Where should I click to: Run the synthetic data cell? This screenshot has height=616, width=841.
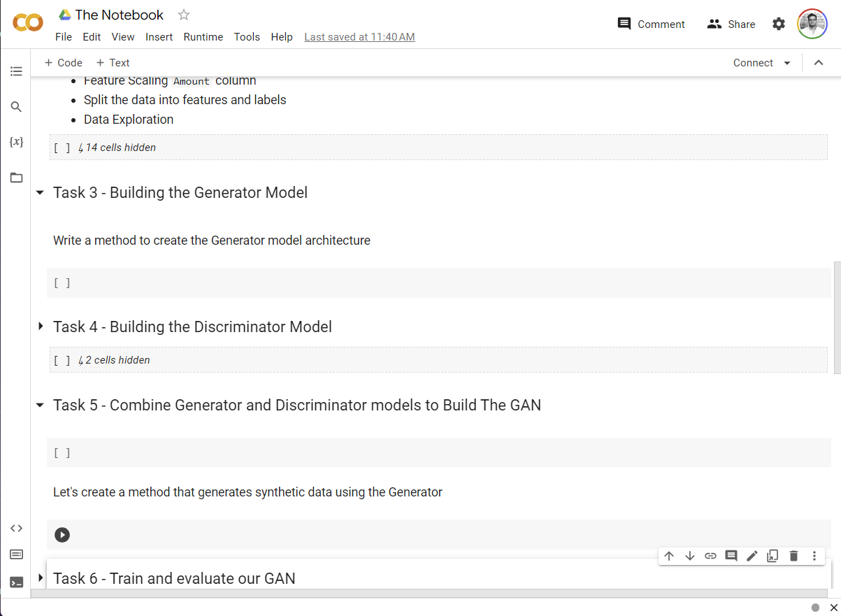[62, 535]
